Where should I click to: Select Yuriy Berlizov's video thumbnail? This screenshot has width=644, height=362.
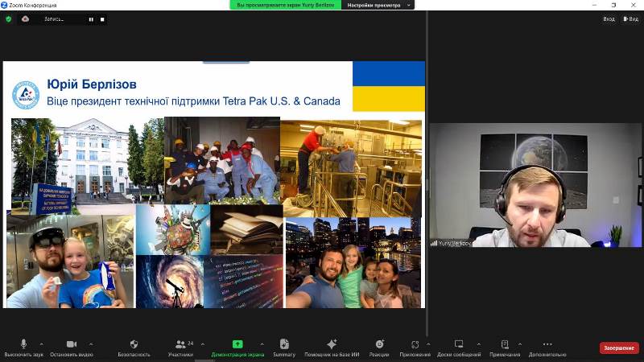[536, 185]
